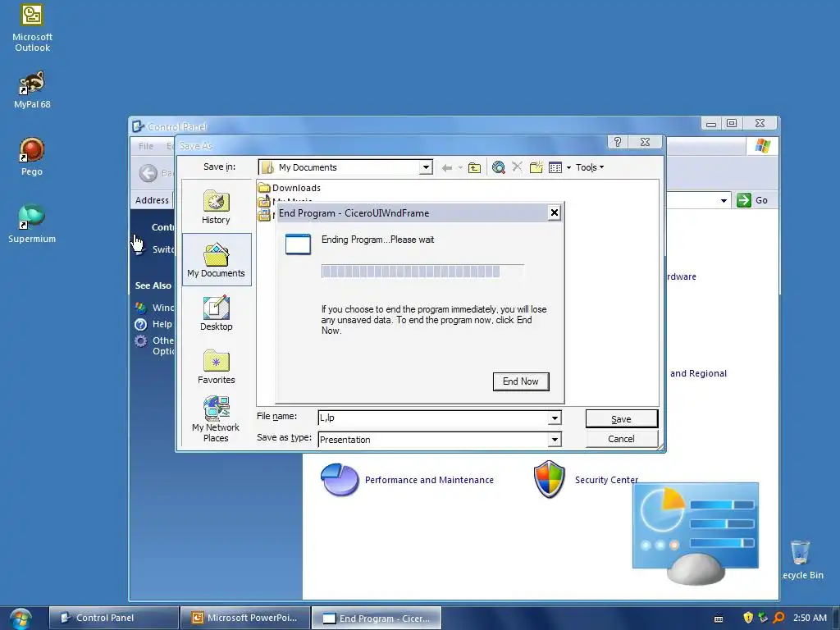Open the File menu in Control Panel
This screenshot has width=840, height=630.
146,146
